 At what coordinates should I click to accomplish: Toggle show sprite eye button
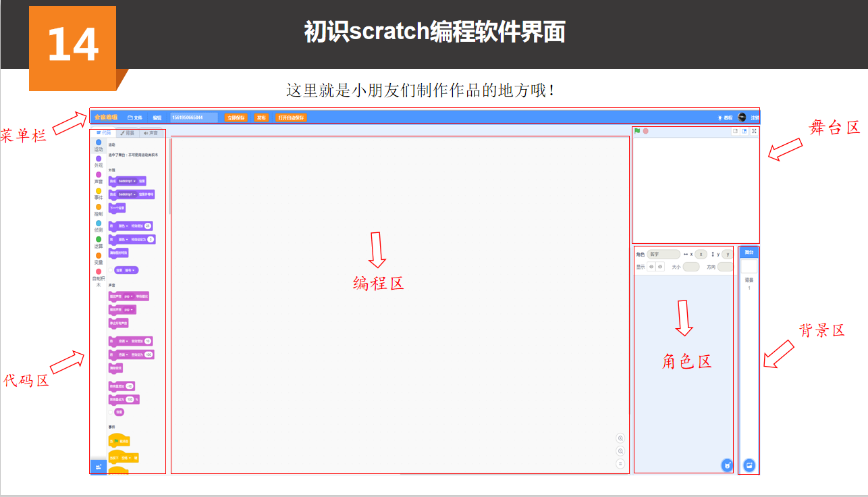pyautogui.click(x=651, y=267)
